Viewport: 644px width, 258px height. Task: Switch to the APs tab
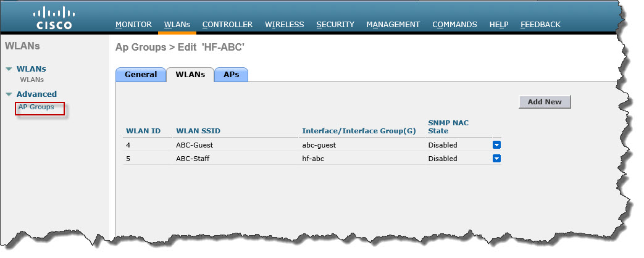tap(231, 75)
